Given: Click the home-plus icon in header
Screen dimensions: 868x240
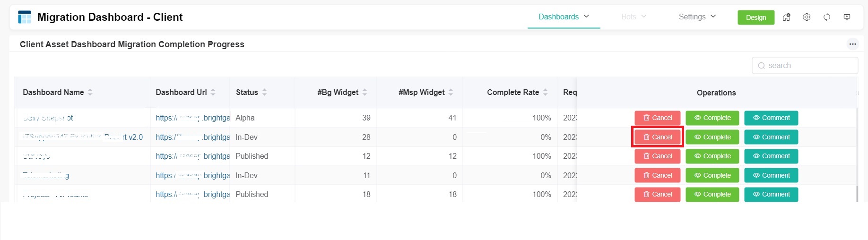Looking at the screenshot, I should tap(786, 17).
